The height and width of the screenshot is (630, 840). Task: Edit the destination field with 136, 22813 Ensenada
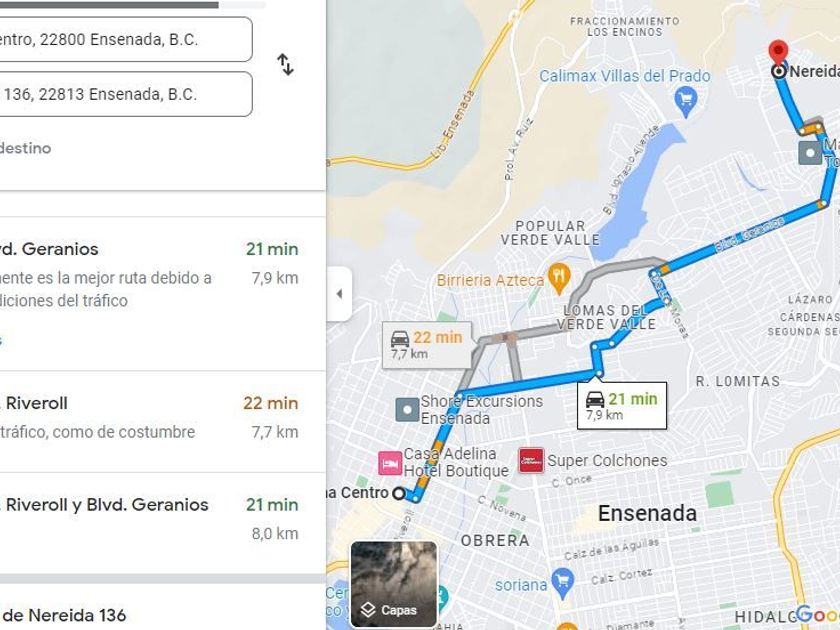pyautogui.click(x=125, y=94)
